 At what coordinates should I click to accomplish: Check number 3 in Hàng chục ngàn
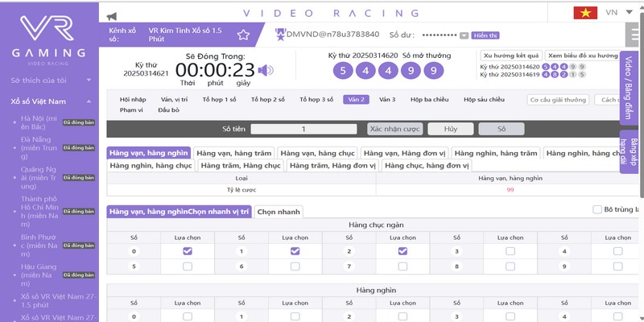point(510,251)
